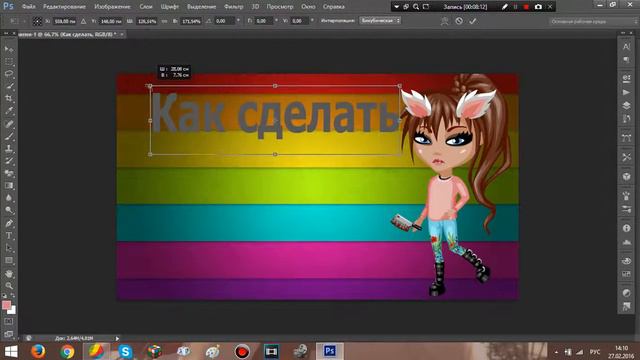This screenshot has width=640, height=360.
Task: Select the Eyedropper tool
Action: click(9, 111)
